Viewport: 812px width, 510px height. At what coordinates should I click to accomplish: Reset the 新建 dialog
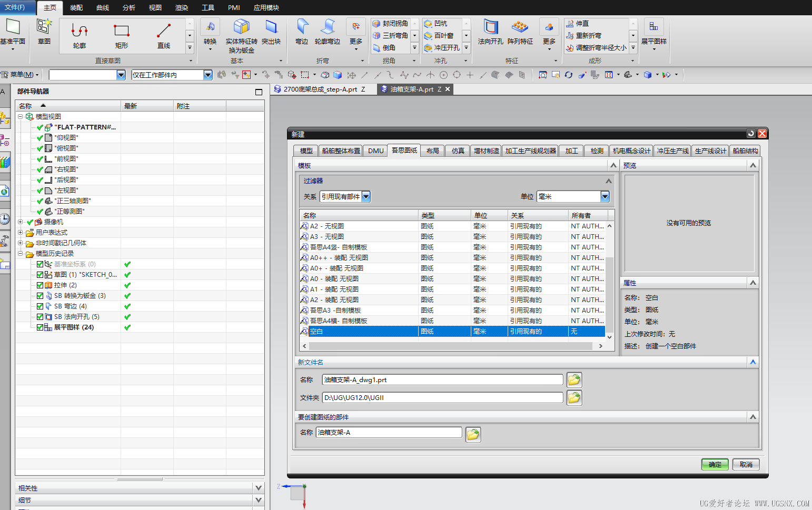(x=751, y=134)
